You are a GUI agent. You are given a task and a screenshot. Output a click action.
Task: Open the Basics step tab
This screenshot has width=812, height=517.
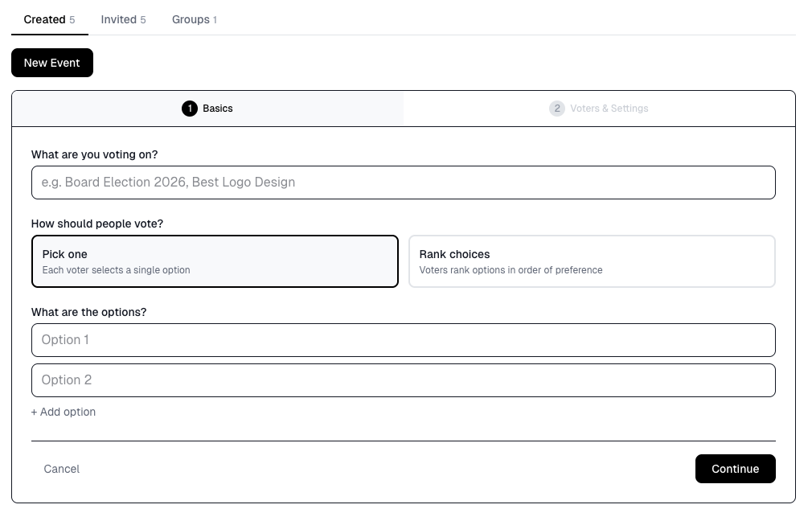click(x=208, y=109)
